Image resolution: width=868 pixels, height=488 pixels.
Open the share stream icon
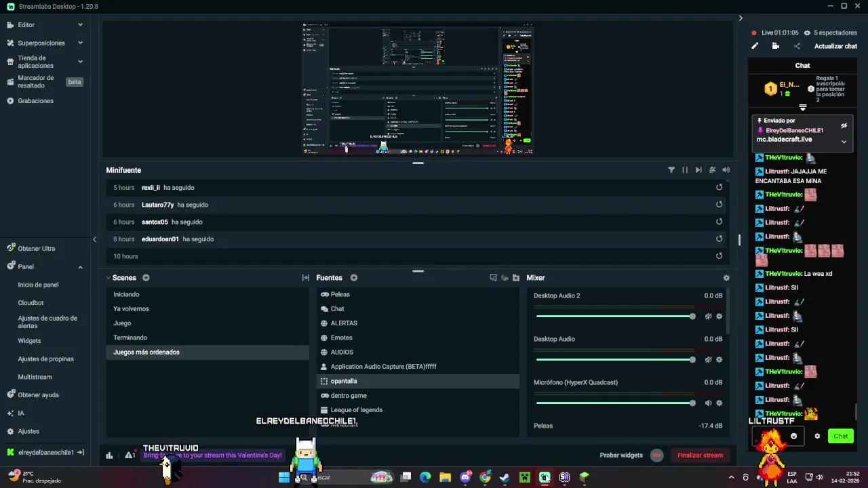pyautogui.click(x=797, y=46)
